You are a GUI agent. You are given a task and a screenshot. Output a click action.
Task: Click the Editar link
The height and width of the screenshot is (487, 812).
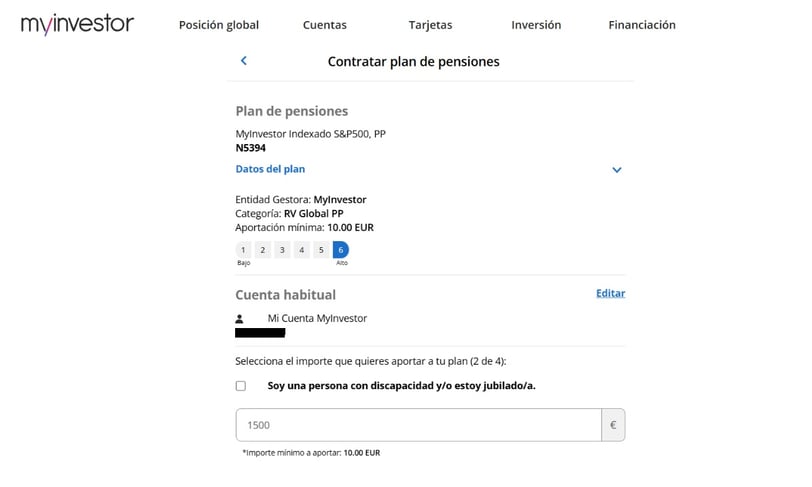pyautogui.click(x=610, y=293)
